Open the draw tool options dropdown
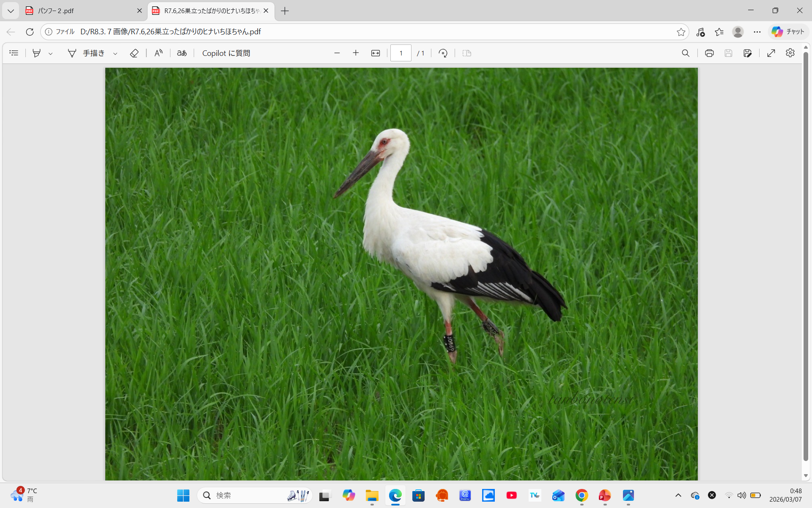This screenshot has height=508, width=812. click(115, 53)
